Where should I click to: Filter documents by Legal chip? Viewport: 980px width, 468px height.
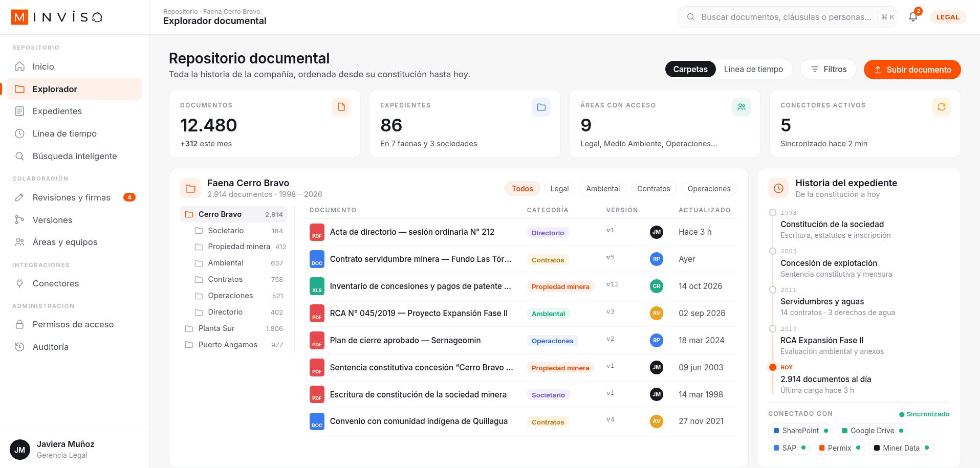pyautogui.click(x=559, y=189)
